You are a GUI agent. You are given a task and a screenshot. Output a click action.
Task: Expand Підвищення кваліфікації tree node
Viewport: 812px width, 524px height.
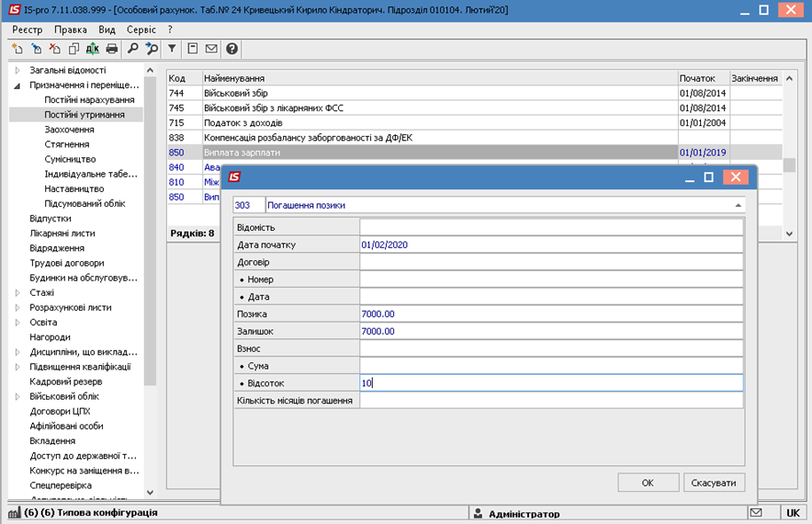coord(17,367)
